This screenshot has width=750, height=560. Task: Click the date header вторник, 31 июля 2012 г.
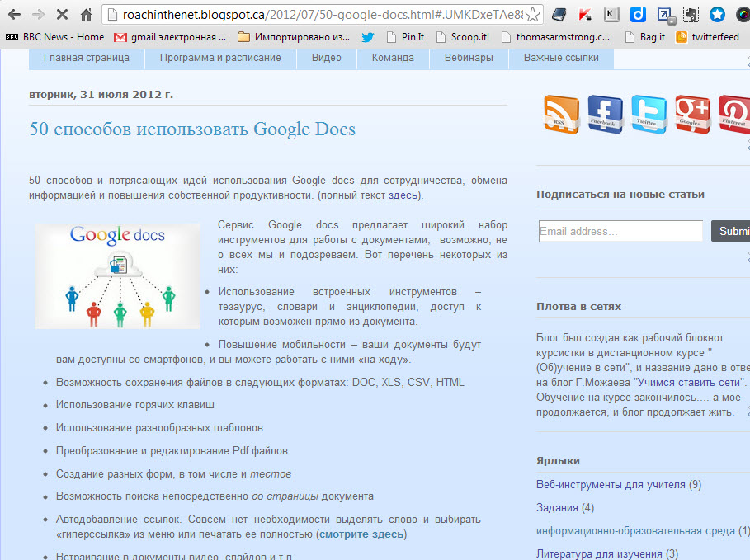(x=101, y=95)
